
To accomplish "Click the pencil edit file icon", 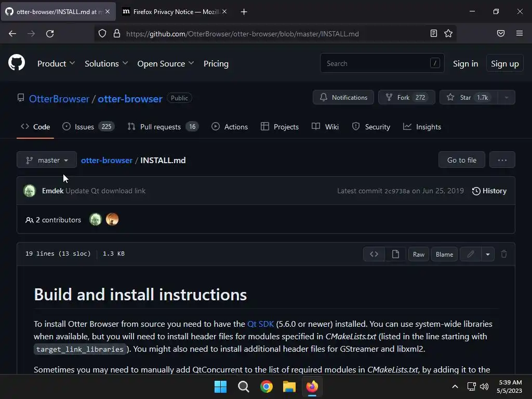I will 471,254.
